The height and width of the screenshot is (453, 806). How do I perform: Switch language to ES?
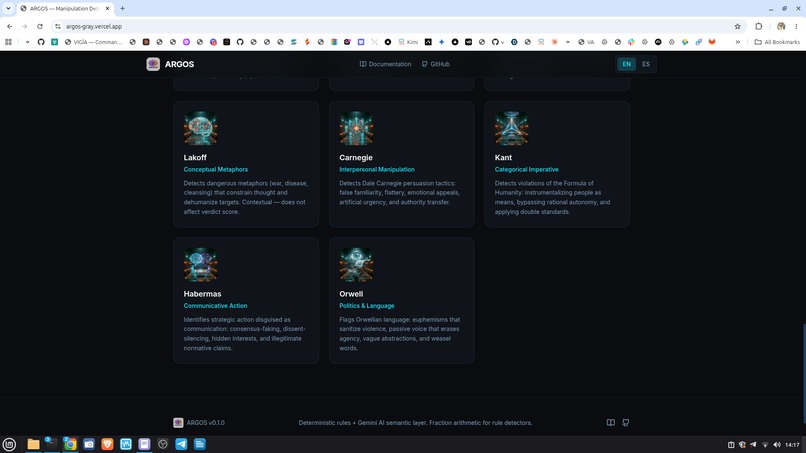coord(646,64)
